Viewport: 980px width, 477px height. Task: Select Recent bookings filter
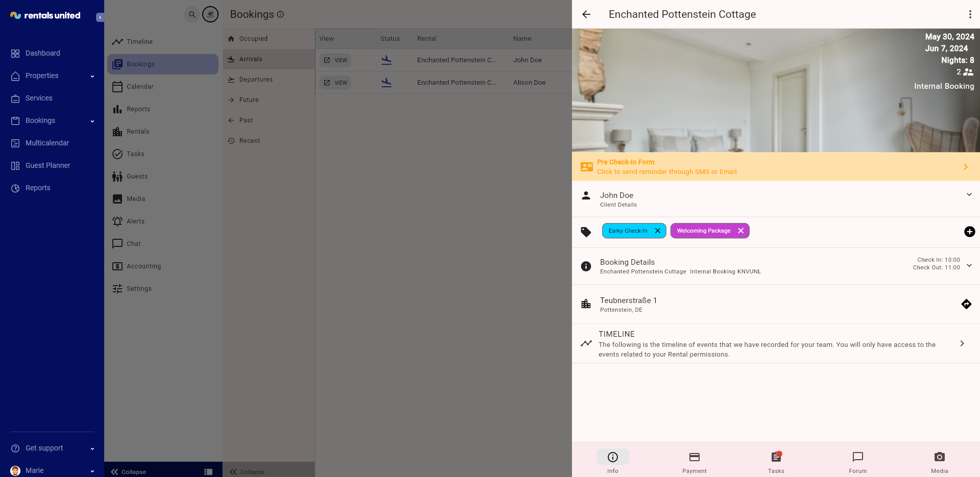269,141
